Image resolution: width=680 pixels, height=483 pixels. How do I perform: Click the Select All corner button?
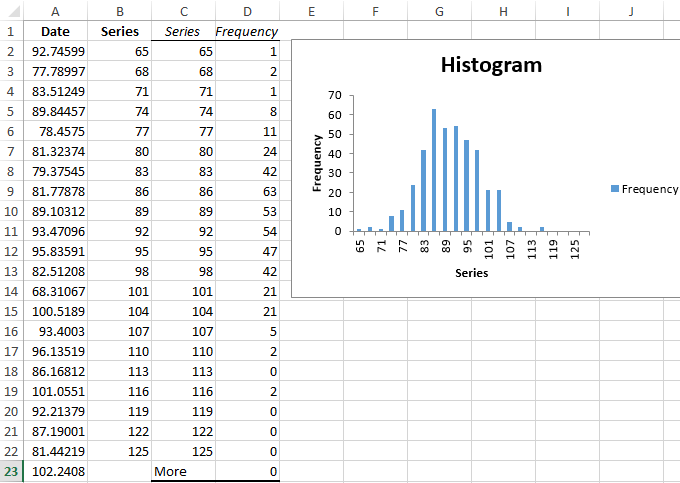(x=9, y=11)
